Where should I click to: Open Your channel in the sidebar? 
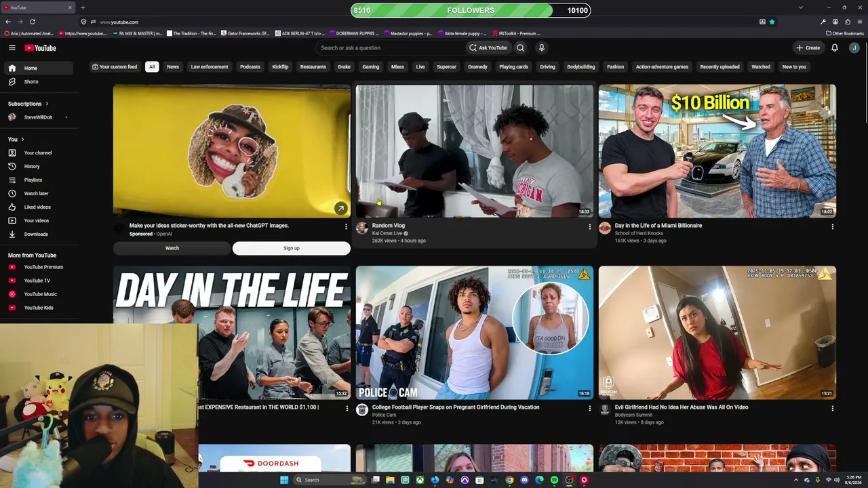click(x=38, y=153)
